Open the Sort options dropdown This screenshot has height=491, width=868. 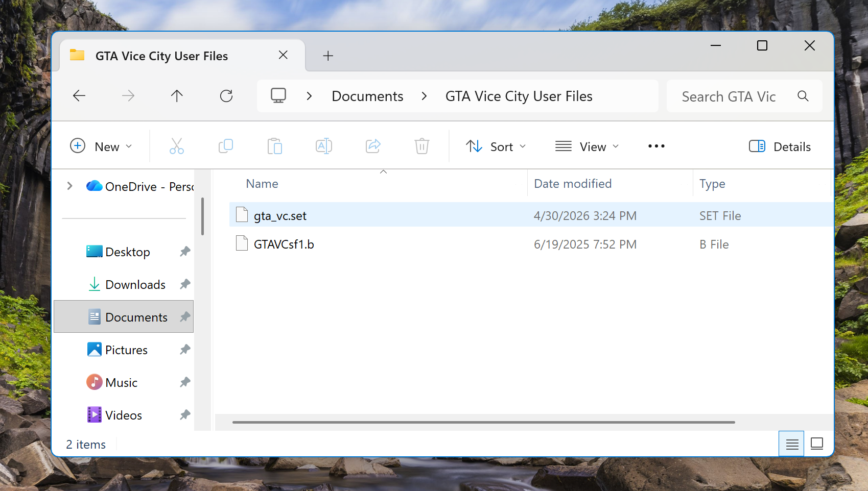pos(496,146)
